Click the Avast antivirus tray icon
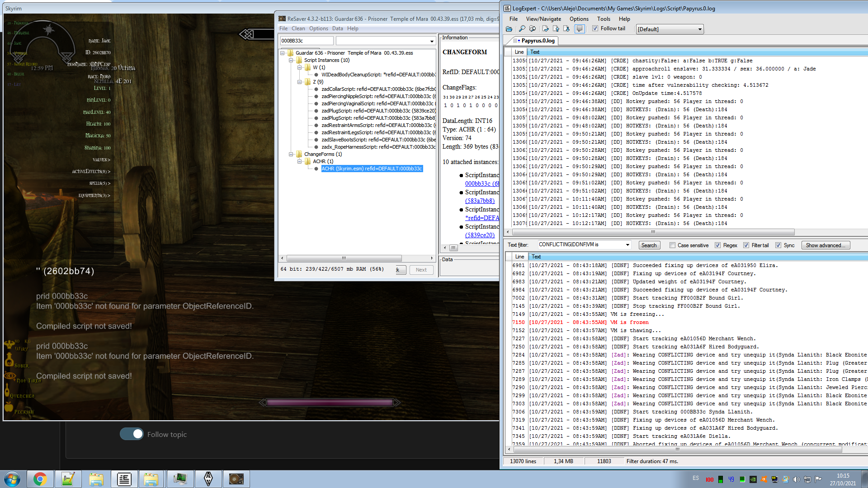Viewport: 868px width, 488px height. [x=764, y=479]
